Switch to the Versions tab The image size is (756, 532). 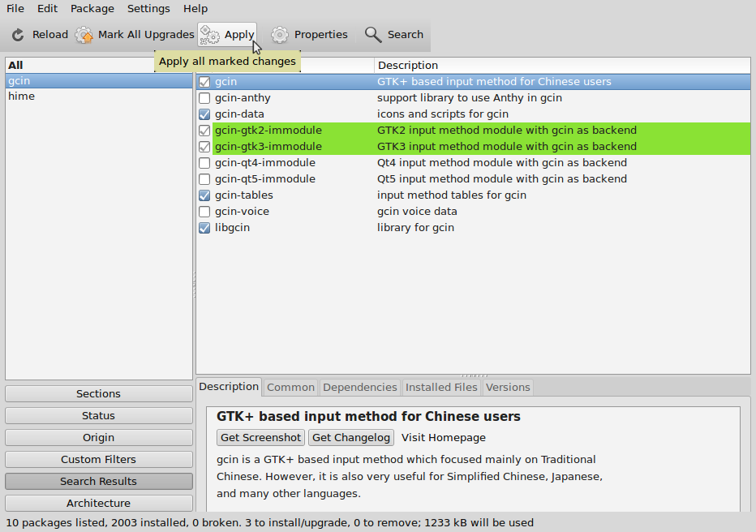[508, 388]
